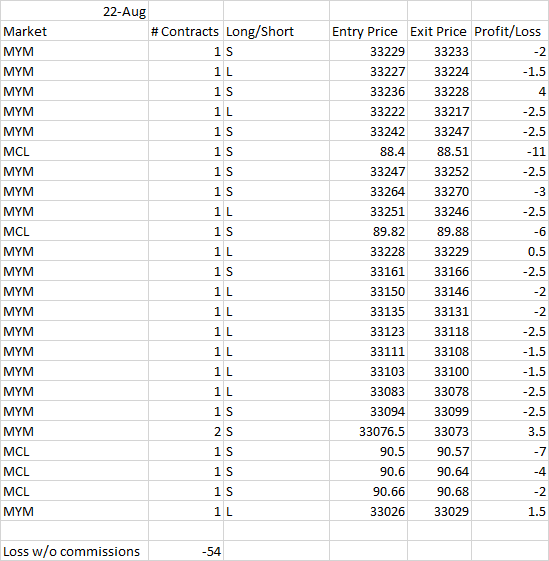Viewport: 549px width, 561px height.
Task: Select the Profit/Loss header cell
Action: coord(510,31)
